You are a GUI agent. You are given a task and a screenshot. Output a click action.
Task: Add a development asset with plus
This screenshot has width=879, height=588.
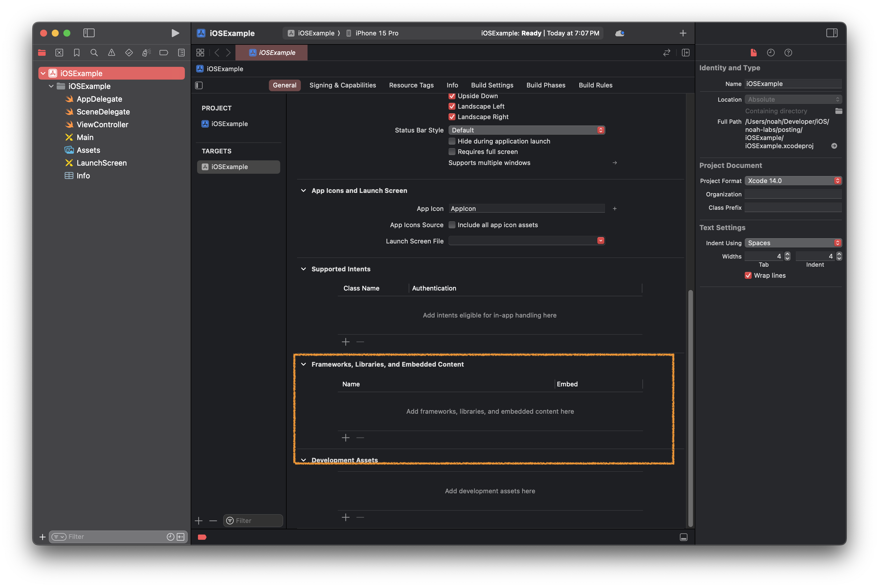point(346,517)
